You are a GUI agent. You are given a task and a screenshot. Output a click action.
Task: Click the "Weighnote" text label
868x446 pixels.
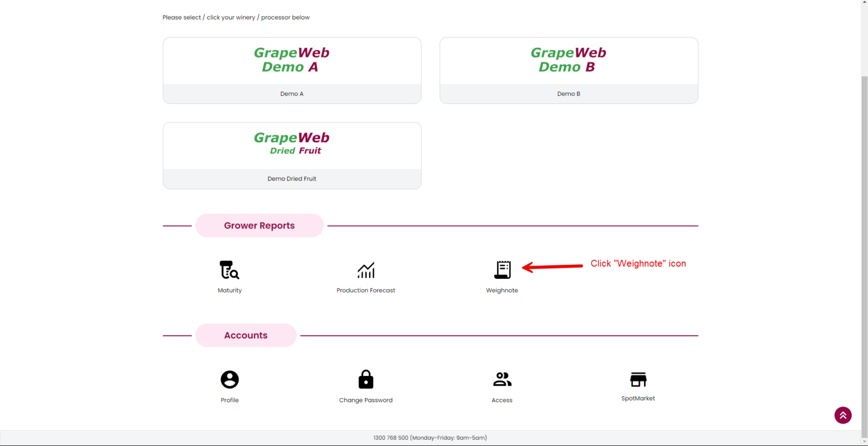[x=502, y=290]
